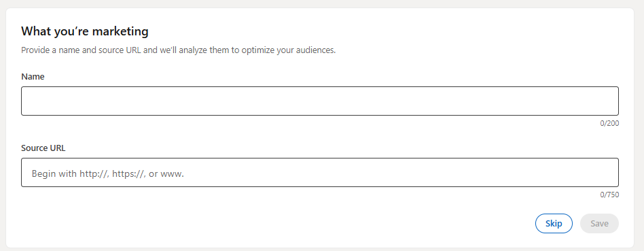The image size is (644, 251).
Task: Choose Skip to bypass name and URL
Action: coord(554,223)
